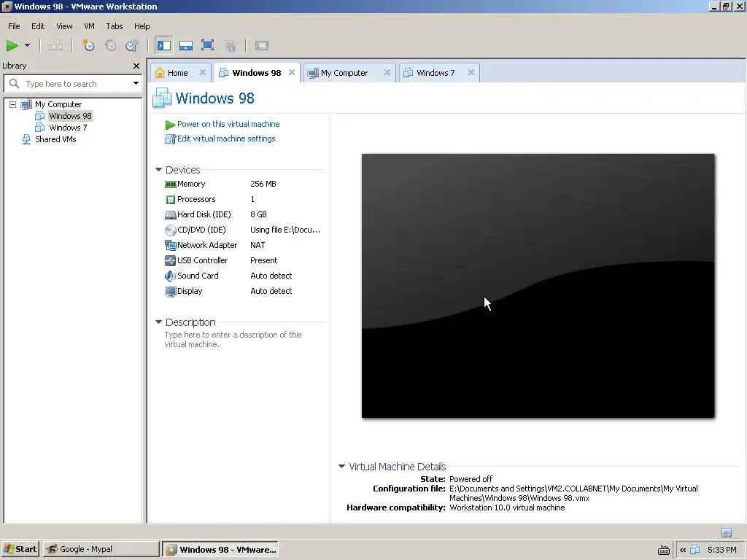Image resolution: width=747 pixels, height=560 pixels.
Task: Close the Library panel
Action: coord(136,66)
